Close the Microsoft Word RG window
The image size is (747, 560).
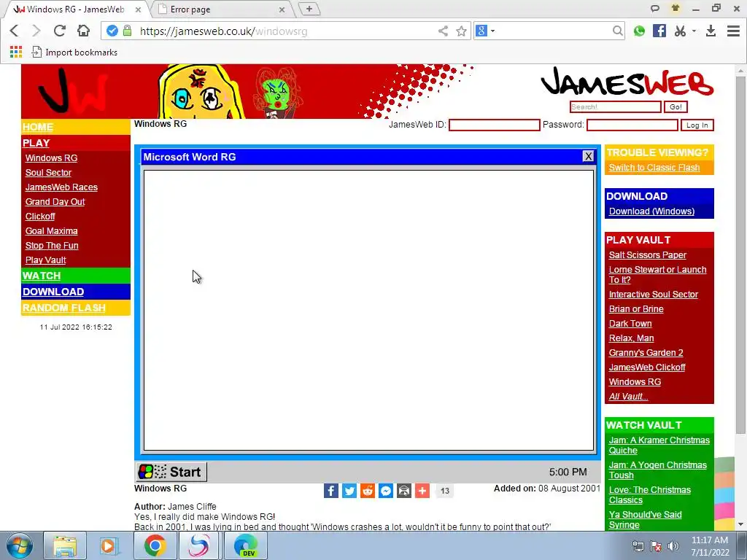(589, 156)
